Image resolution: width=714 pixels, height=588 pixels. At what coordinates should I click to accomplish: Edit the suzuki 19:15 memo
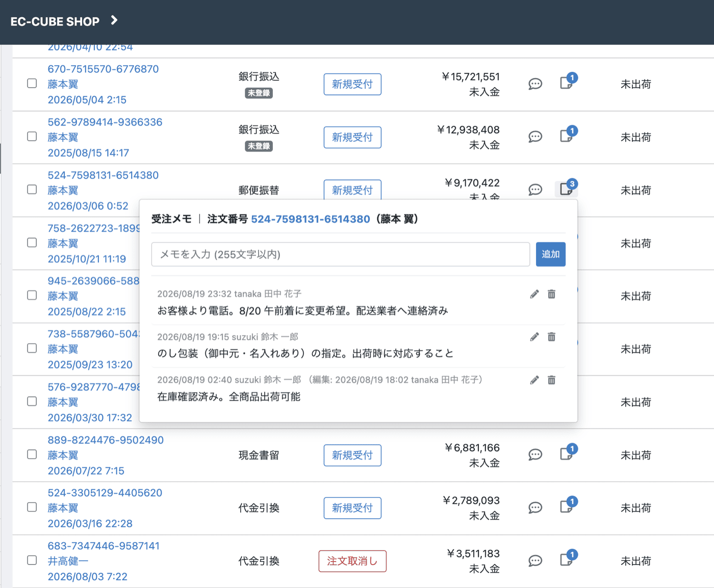(x=534, y=337)
